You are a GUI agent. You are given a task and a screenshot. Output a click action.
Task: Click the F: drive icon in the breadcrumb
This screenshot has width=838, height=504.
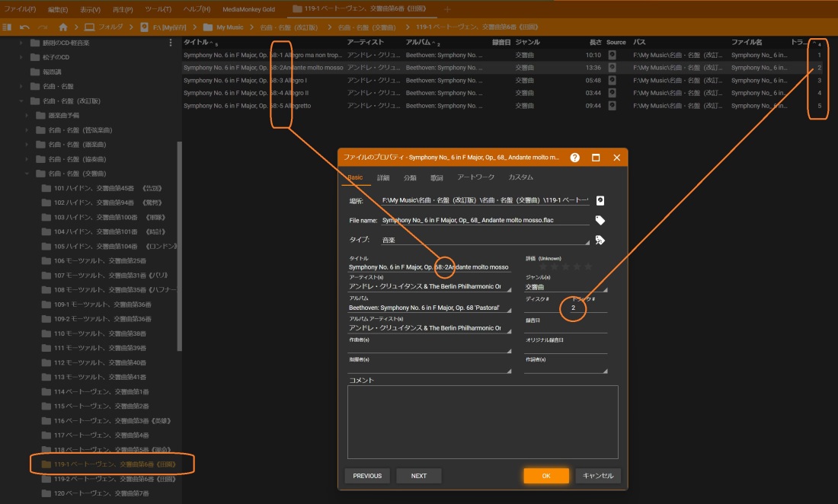[144, 27]
